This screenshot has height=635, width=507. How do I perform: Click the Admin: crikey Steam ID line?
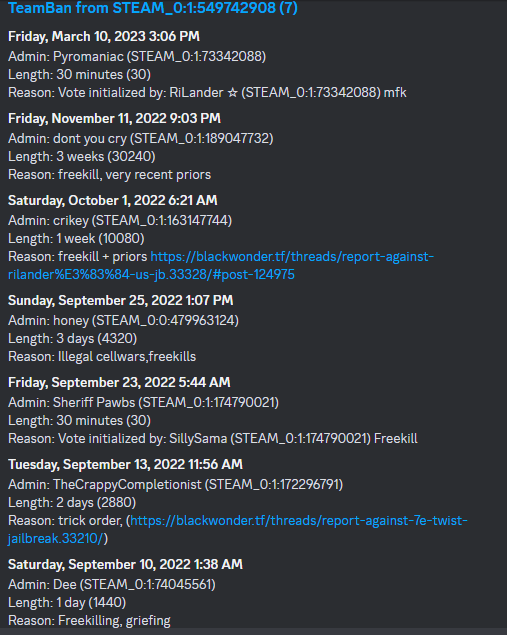tap(120, 220)
